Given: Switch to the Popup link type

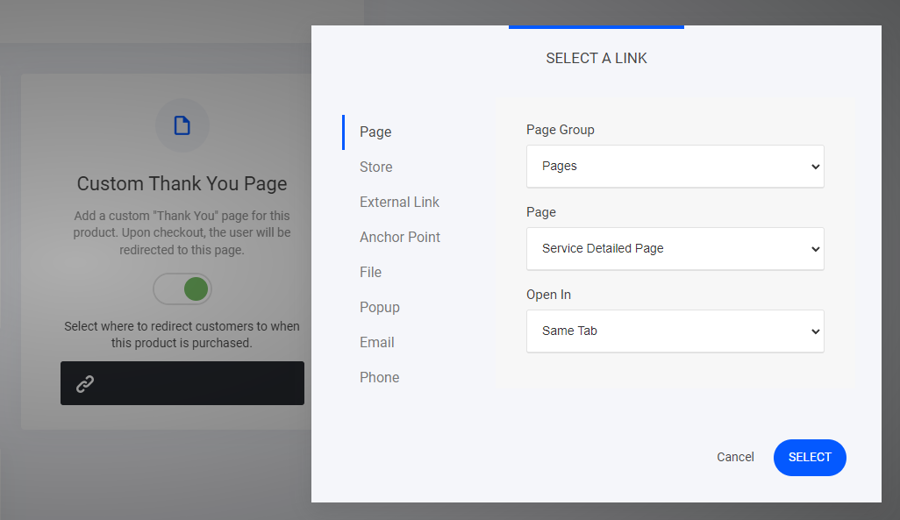Looking at the screenshot, I should coord(380,307).
